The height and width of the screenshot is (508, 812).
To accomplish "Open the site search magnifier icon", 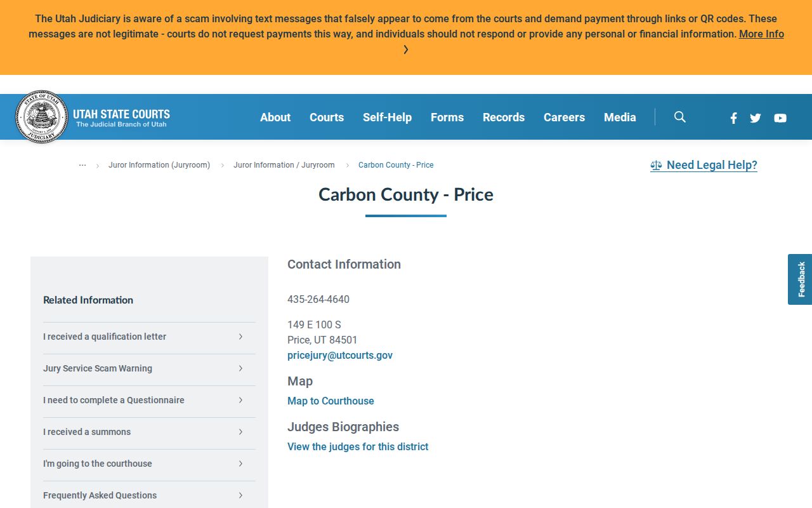I will 680,117.
